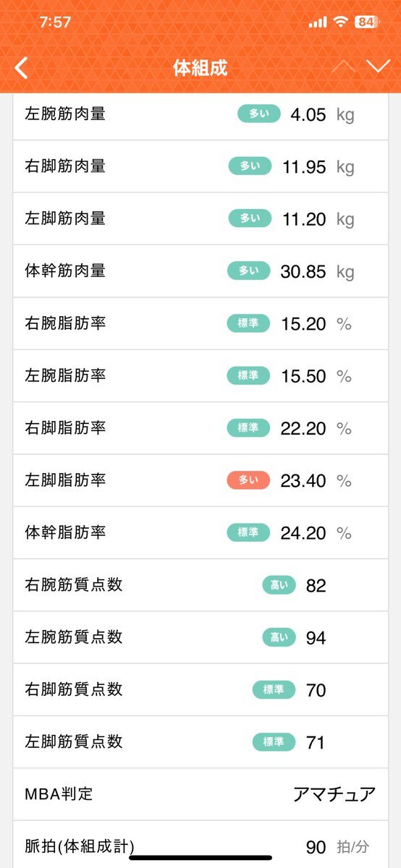This screenshot has width=401, height=868.
Task: Tap the down arrow in the header
Action: click(378, 67)
